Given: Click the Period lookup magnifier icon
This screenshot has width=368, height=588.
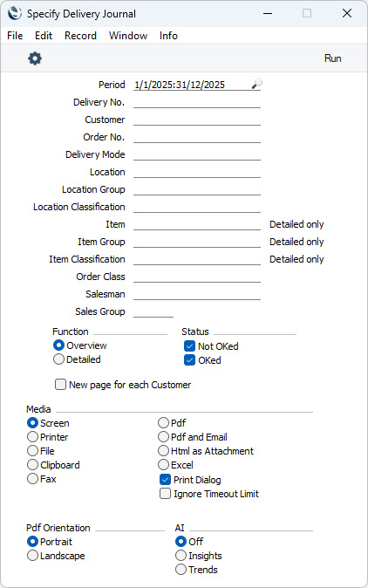Looking at the screenshot, I should pos(256,84).
